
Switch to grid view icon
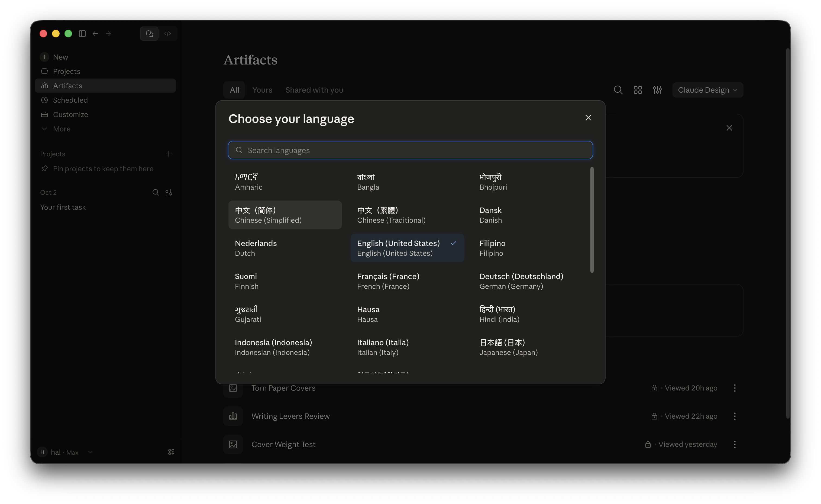point(638,90)
